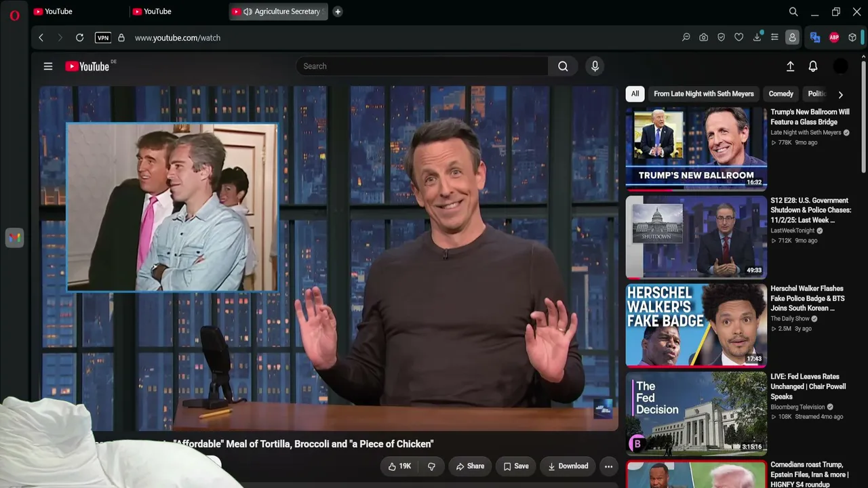Open title LIVE: Fed Leaves Rates Unchanged
This screenshot has width=868, height=488.
click(808, 386)
